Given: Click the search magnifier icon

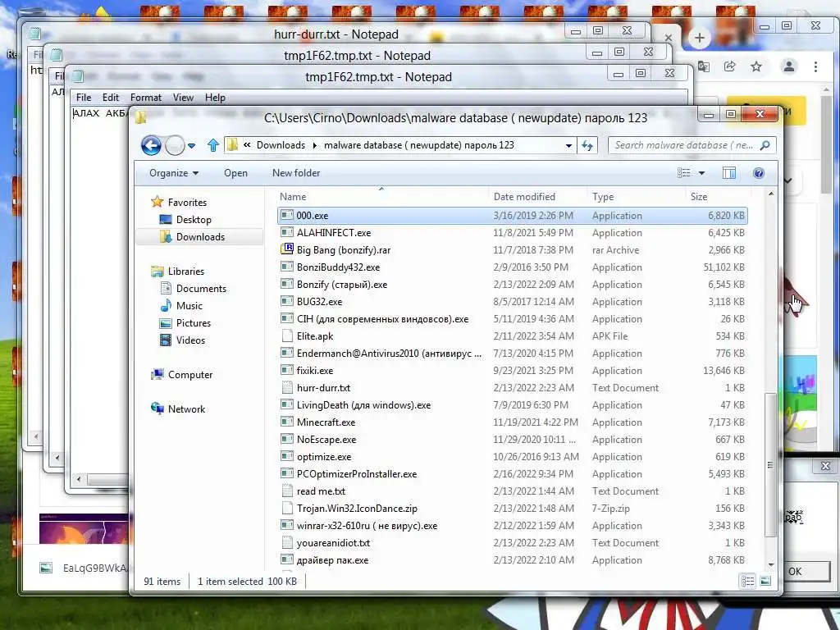Looking at the screenshot, I should click(765, 145).
